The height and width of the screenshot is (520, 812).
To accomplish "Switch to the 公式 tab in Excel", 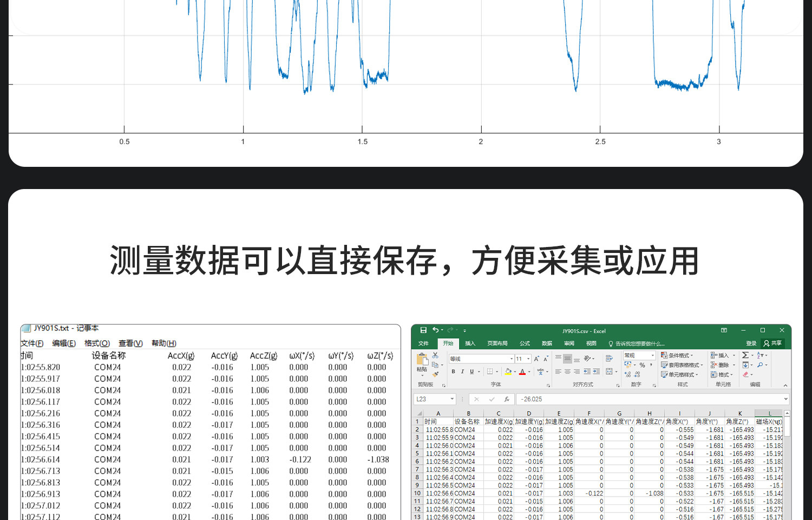I will coord(525,343).
